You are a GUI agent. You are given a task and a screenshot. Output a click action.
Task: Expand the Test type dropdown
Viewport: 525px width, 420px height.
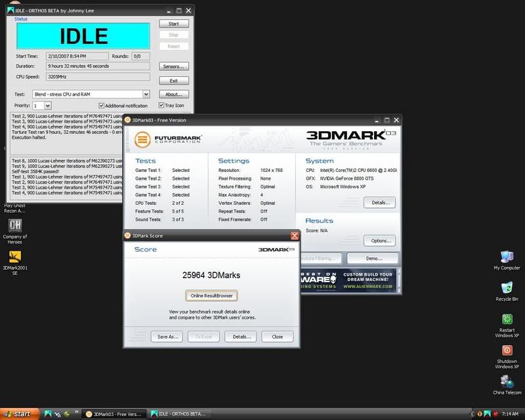pos(146,94)
